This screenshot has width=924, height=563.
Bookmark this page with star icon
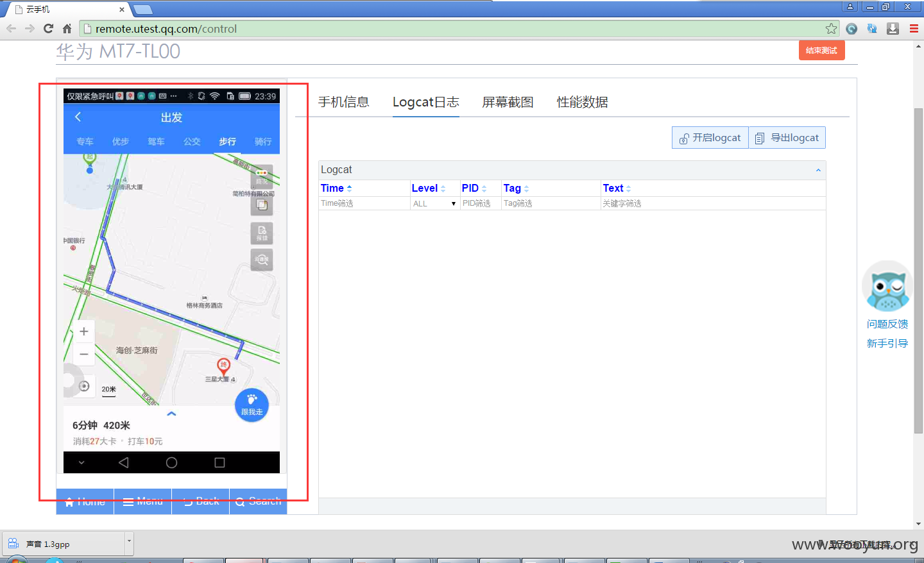tap(831, 28)
